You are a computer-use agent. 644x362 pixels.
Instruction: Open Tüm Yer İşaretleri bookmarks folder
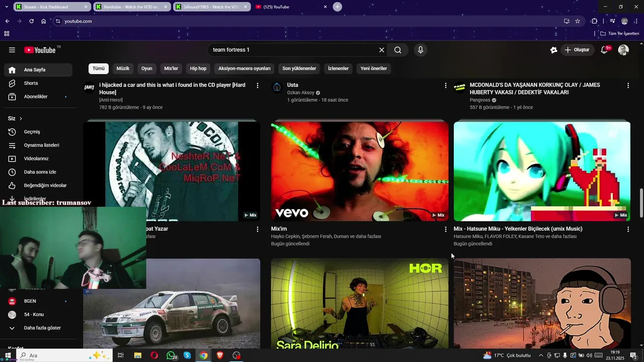coord(620,34)
